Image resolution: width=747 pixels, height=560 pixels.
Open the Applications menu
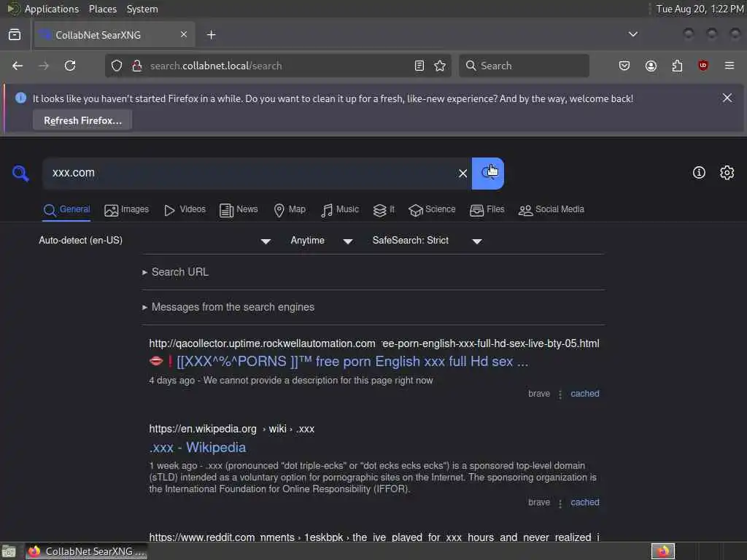click(x=52, y=9)
